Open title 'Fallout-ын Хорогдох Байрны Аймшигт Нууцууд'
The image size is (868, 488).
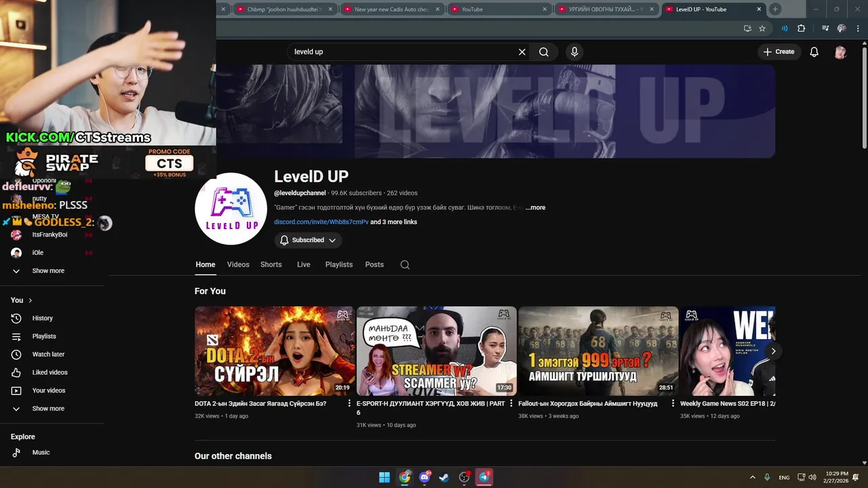click(x=588, y=403)
